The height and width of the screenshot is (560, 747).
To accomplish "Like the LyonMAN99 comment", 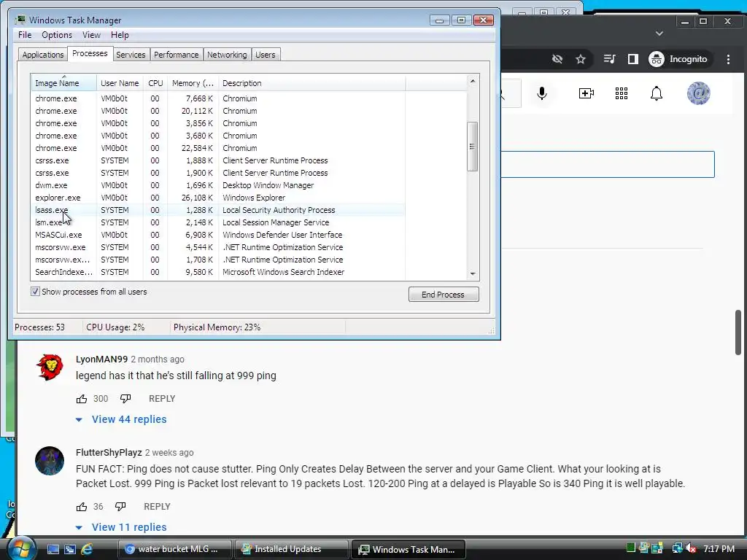I will [82, 399].
